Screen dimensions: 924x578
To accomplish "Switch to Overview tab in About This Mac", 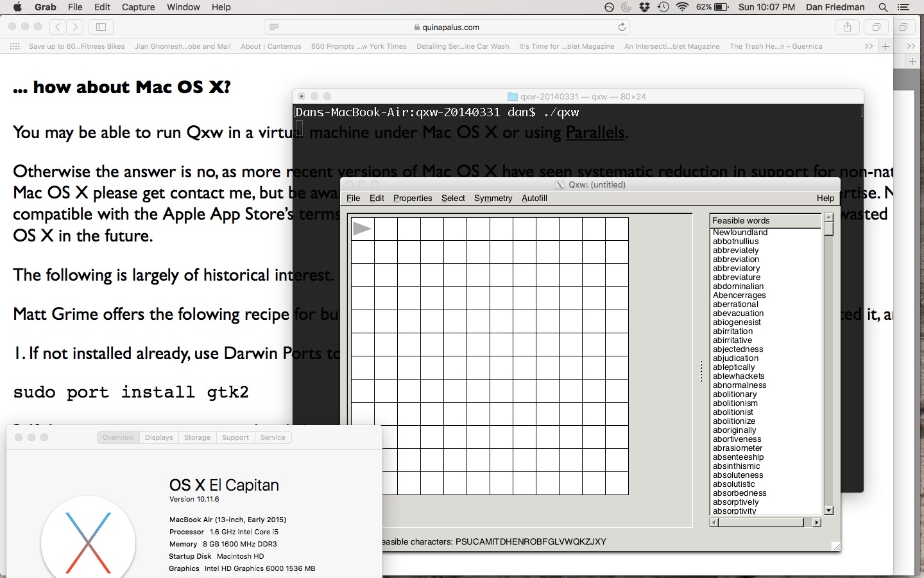I will (x=118, y=437).
